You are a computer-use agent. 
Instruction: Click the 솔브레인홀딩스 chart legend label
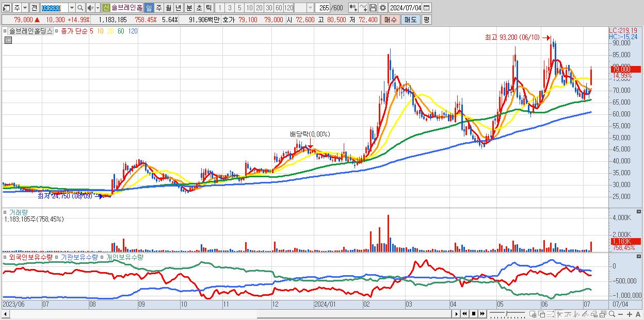pos(31,31)
